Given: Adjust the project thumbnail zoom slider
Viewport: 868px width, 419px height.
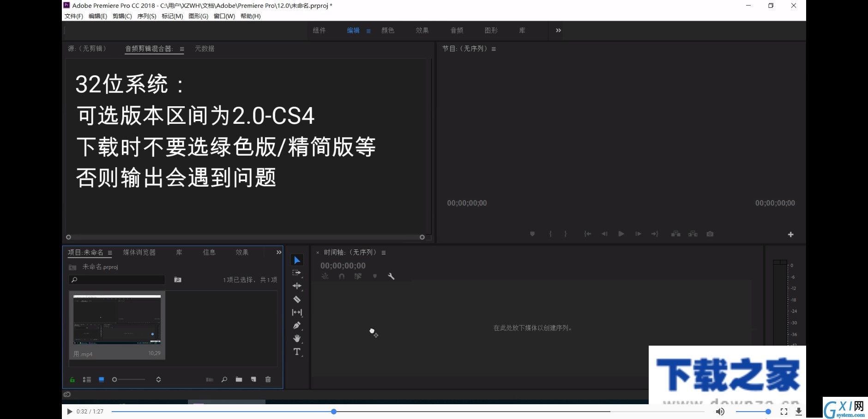Looking at the screenshot, I should (x=129, y=380).
